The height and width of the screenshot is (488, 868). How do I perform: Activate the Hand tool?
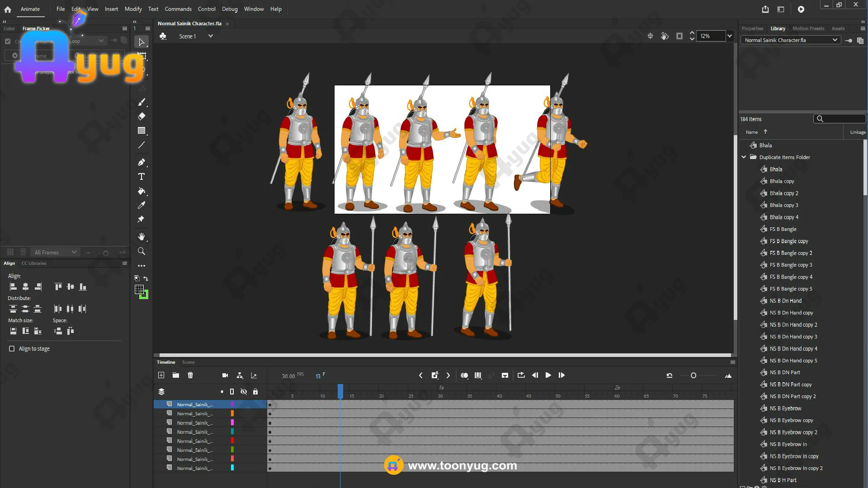point(142,237)
